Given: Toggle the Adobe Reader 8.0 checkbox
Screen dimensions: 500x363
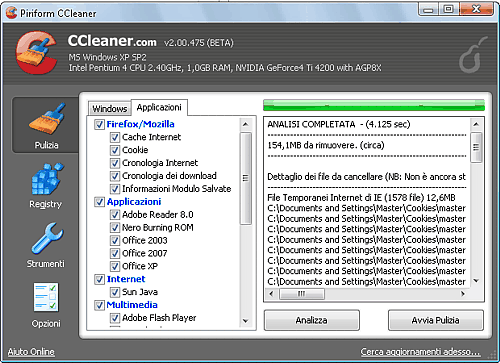Looking at the screenshot, I should coord(115,215).
